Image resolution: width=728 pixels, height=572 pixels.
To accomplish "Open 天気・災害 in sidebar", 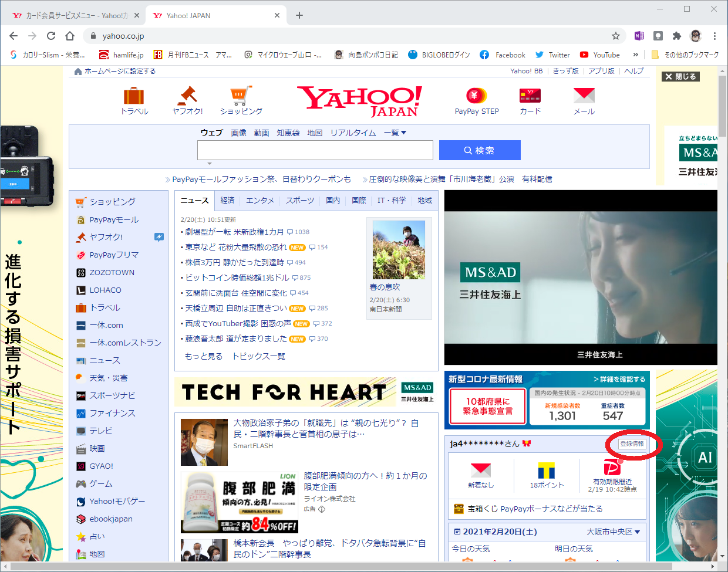I will click(108, 378).
